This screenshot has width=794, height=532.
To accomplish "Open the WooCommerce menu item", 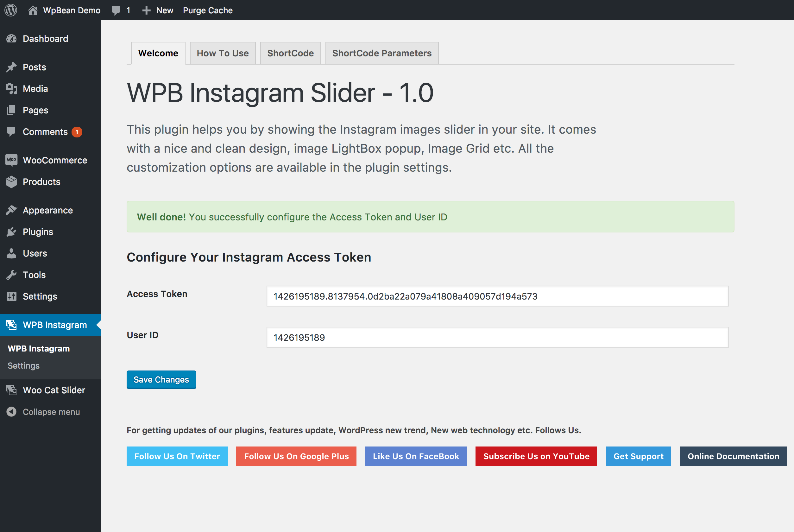I will pyautogui.click(x=51, y=160).
